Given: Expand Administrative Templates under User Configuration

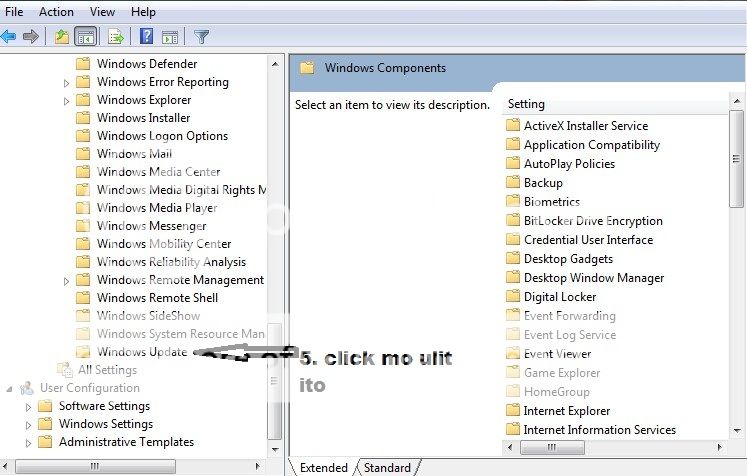Looking at the screenshot, I should 29,442.
